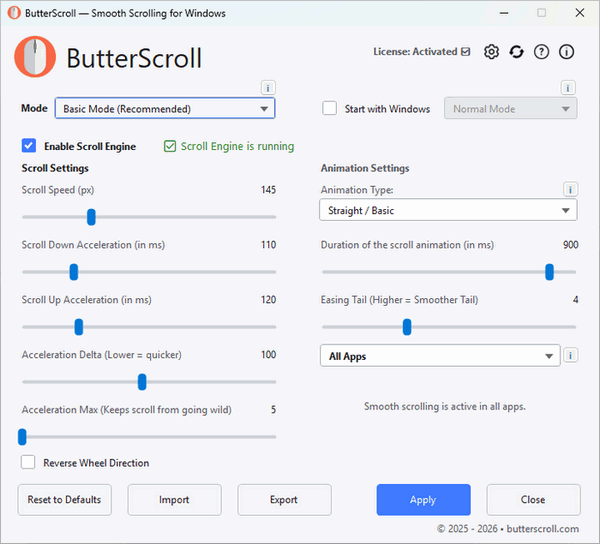Viewport: 600px width, 544px height.
Task: Click the green Scroll Engine running status icon
Action: [170, 146]
